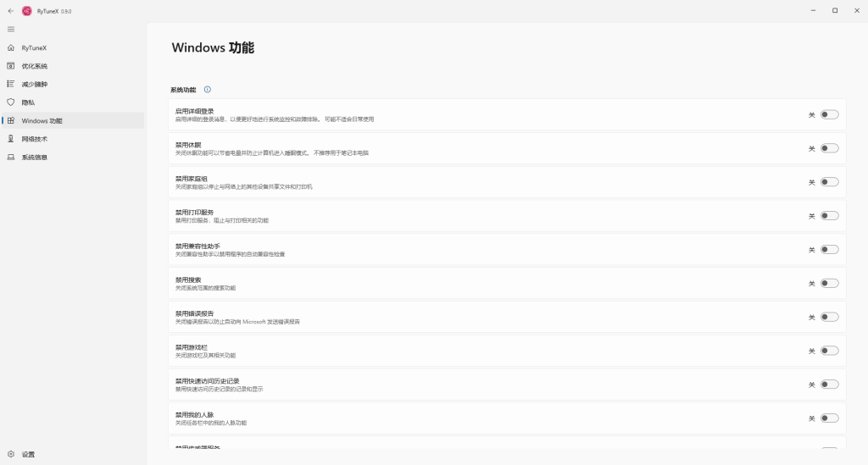
Task: Flip the 禁用打印服务 switch
Action: pyautogui.click(x=829, y=216)
